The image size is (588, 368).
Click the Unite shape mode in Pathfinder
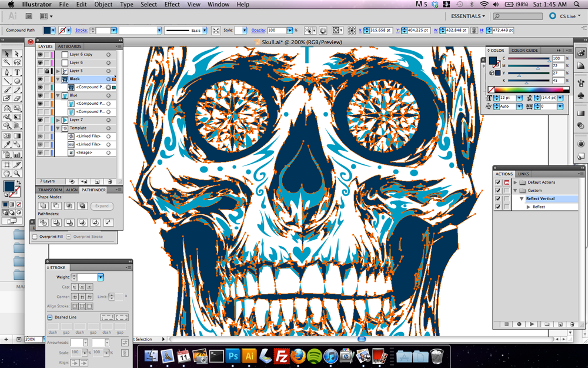tap(43, 205)
